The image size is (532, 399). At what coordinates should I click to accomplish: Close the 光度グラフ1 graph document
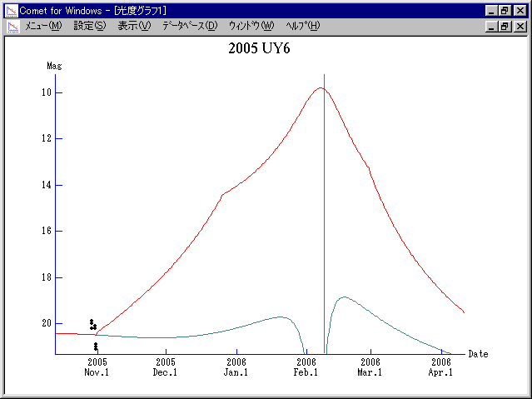point(520,26)
